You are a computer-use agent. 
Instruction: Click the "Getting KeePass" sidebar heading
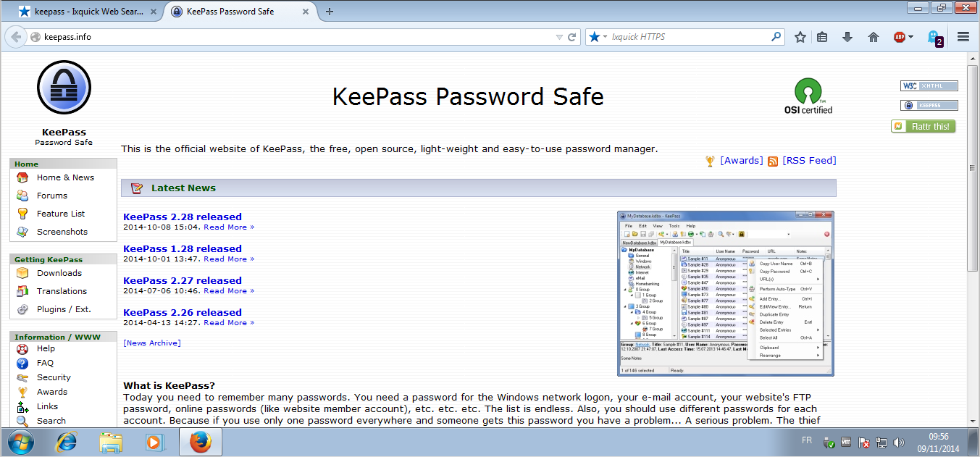click(49, 260)
